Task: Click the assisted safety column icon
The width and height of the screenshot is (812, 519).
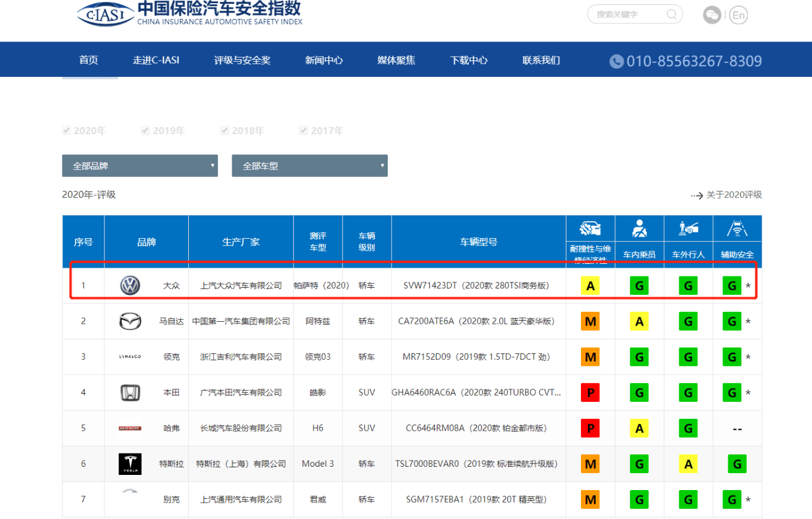Action: click(737, 228)
